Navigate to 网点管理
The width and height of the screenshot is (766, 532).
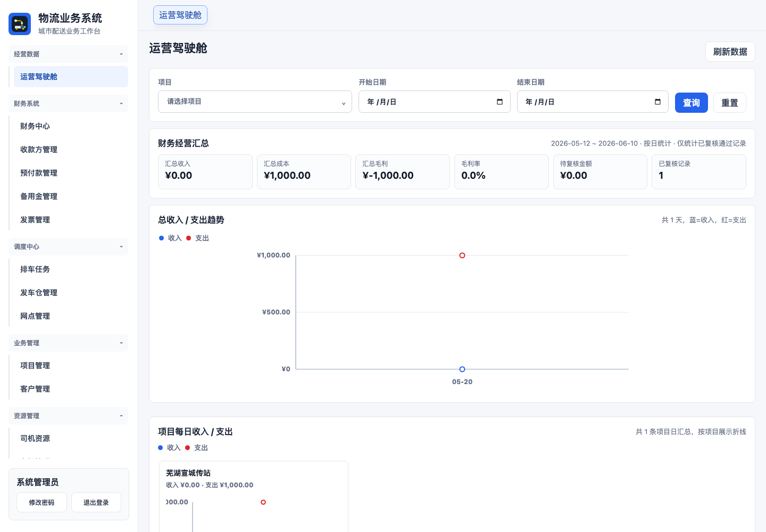pos(71,316)
